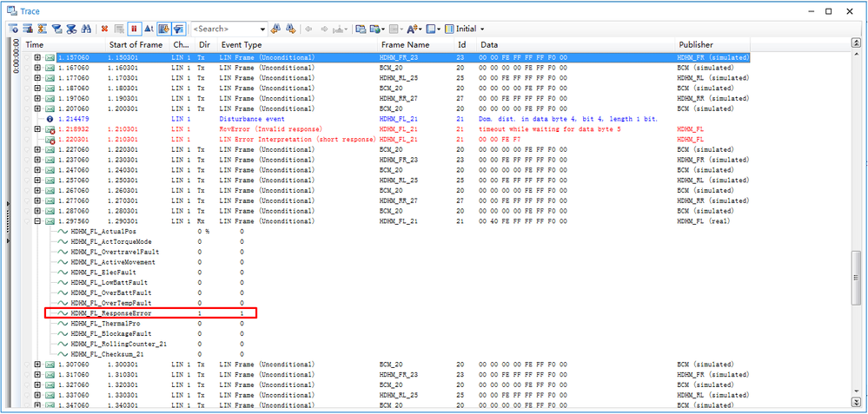Click the Initial column configuration button
The height and width of the screenshot is (414, 868).
(461, 29)
